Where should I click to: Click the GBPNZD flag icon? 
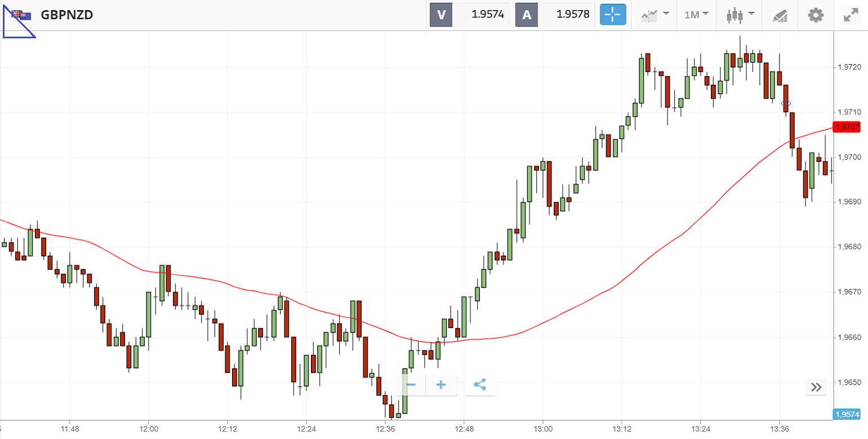(21, 15)
